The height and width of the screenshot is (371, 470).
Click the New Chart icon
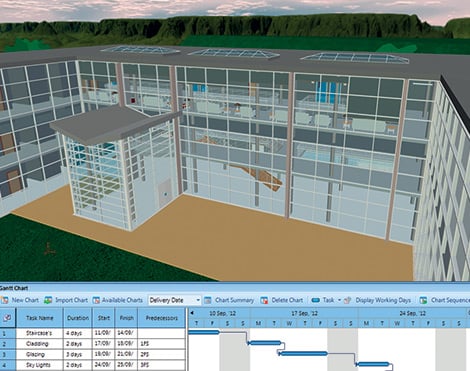tap(5, 300)
